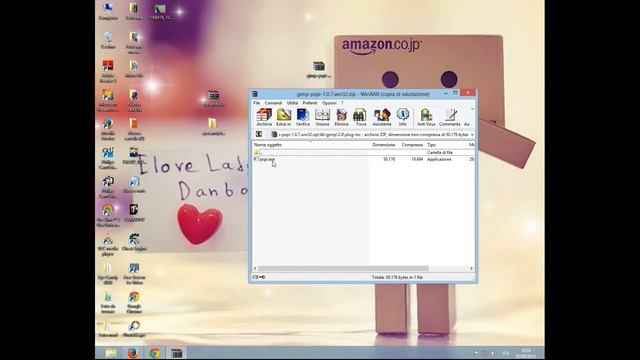
Task: Click the 'Cartella di file' type cell
Action: (x=440, y=152)
